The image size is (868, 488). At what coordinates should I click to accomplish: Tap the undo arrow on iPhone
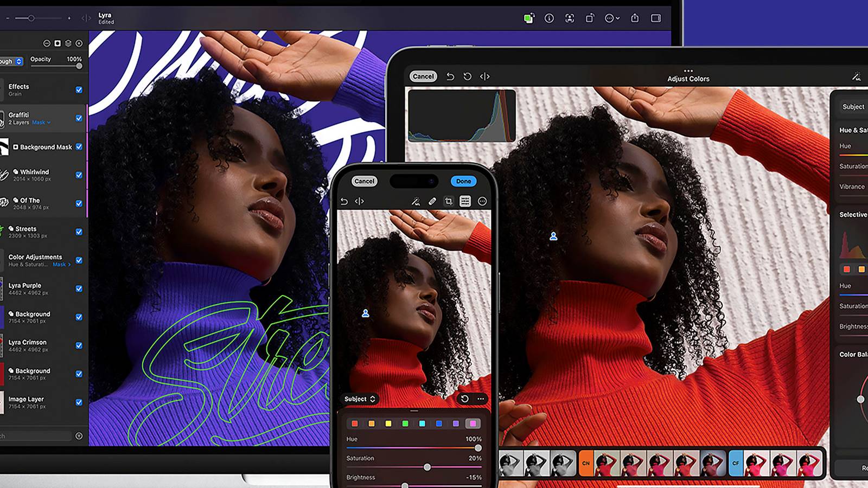coord(344,201)
